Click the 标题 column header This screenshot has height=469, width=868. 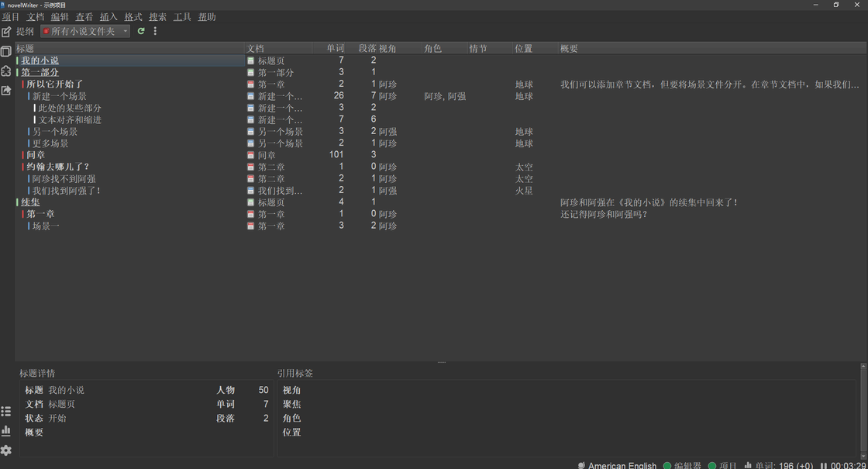click(x=129, y=49)
